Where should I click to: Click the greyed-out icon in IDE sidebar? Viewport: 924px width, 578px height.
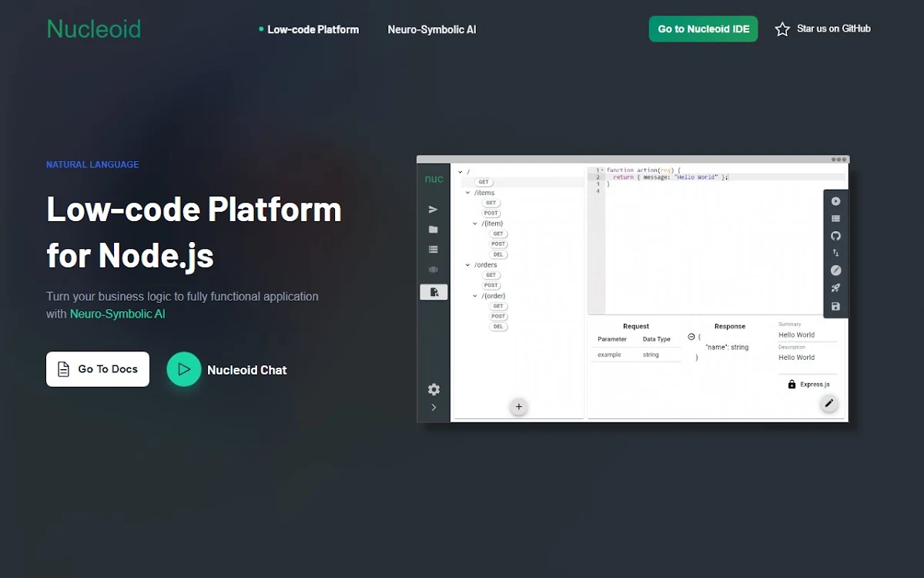coord(434,270)
